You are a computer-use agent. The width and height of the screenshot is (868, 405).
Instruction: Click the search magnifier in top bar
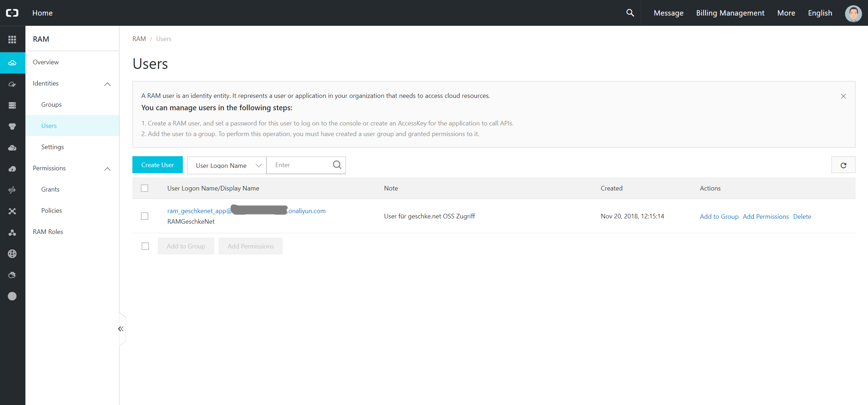[630, 13]
